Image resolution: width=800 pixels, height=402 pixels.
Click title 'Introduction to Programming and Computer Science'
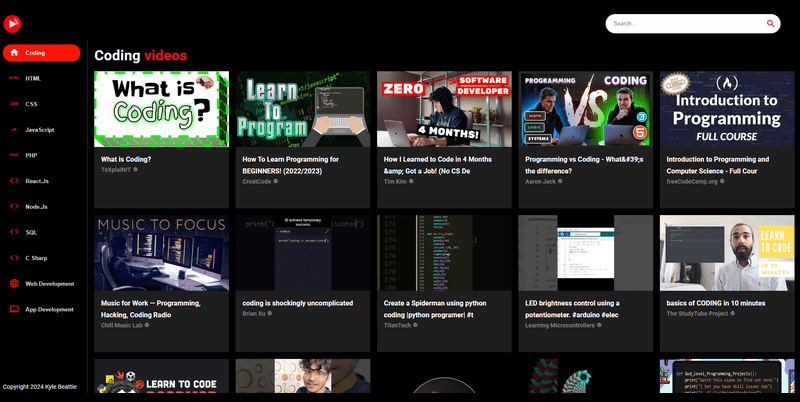(717, 165)
